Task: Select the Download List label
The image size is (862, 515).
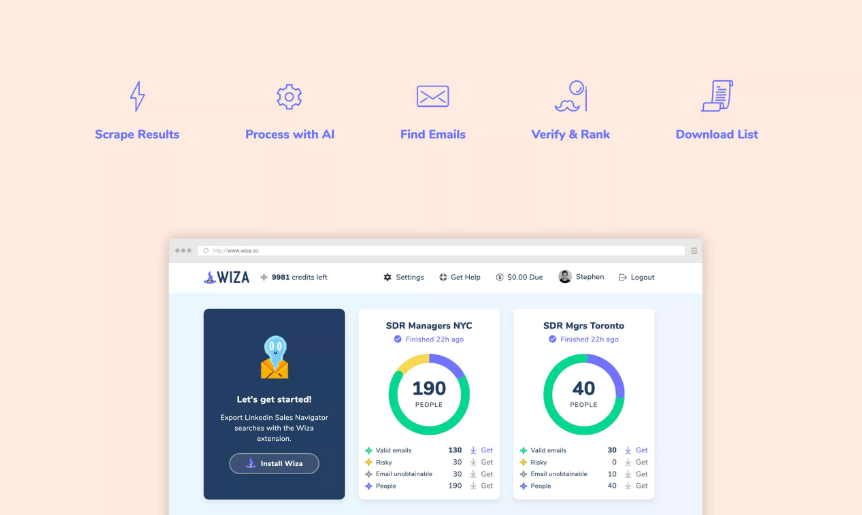Action: 717,135
